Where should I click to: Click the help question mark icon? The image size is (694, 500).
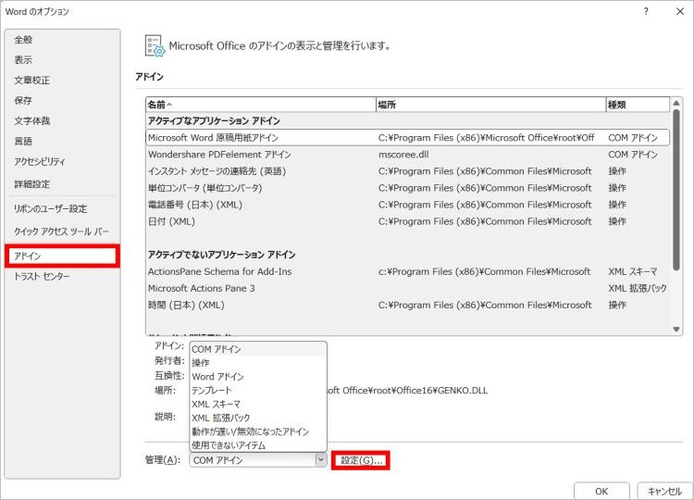(x=647, y=11)
